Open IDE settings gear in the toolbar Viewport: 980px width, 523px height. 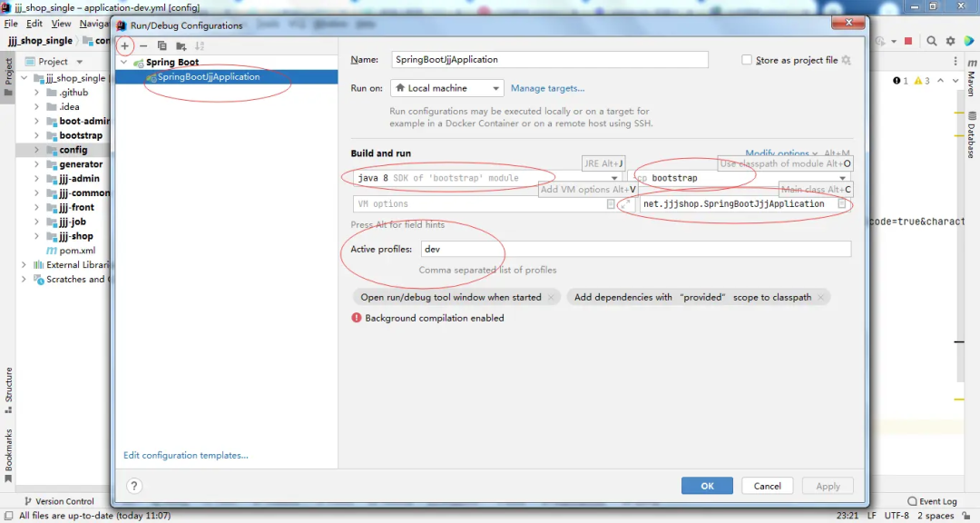point(951,41)
